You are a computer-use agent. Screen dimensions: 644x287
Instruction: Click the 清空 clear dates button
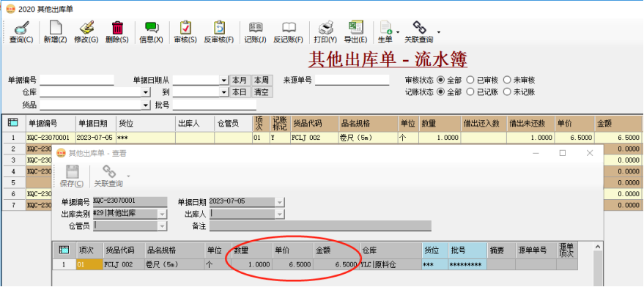coord(262,92)
